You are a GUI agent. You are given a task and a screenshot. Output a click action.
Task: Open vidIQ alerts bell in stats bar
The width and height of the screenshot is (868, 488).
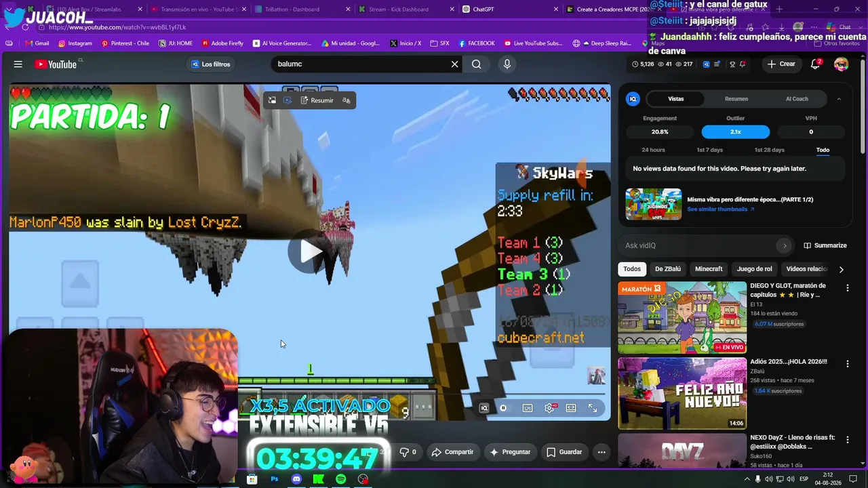tap(743, 64)
